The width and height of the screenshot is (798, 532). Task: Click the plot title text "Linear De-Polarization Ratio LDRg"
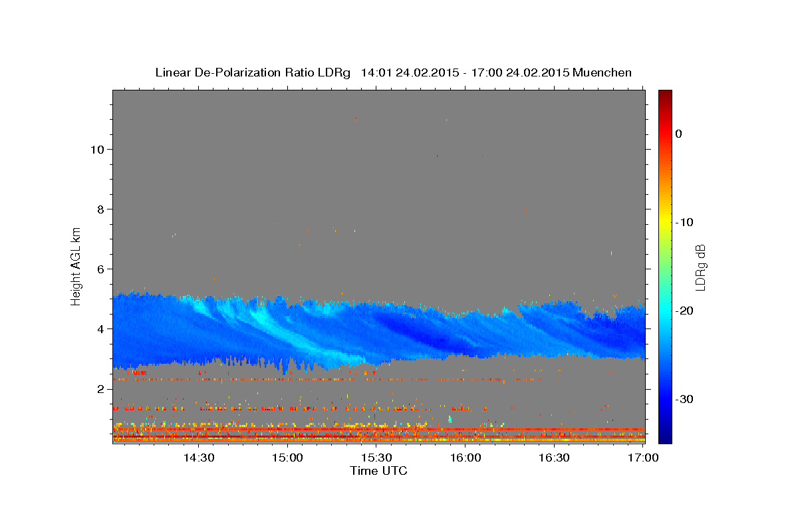(x=252, y=72)
